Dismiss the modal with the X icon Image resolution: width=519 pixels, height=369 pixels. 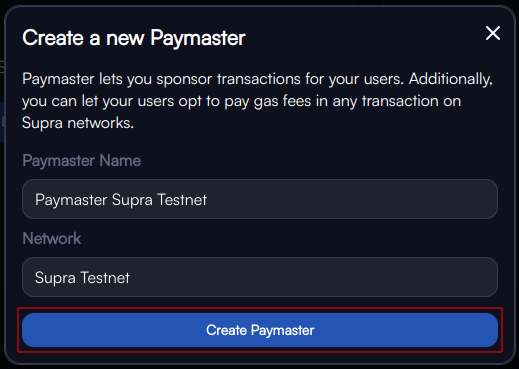click(x=493, y=33)
